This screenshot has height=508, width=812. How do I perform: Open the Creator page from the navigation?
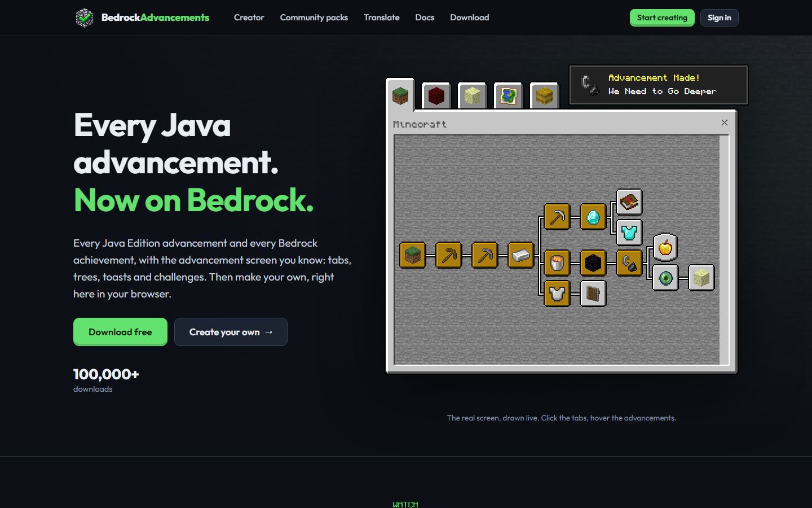coord(249,17)
